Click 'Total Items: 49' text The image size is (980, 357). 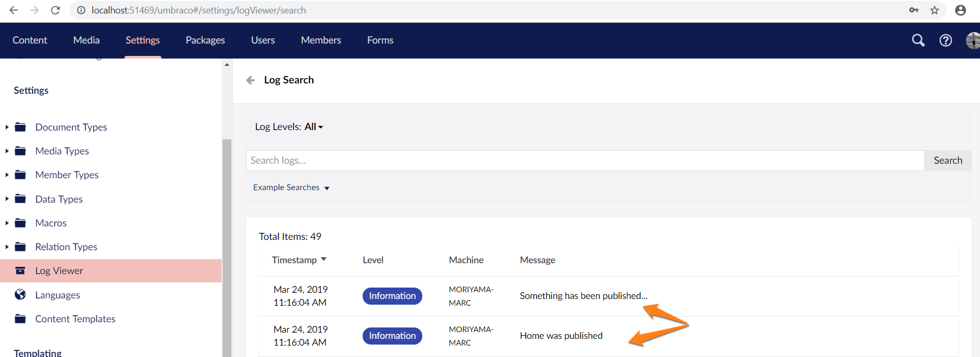click(x=290, y=236)
